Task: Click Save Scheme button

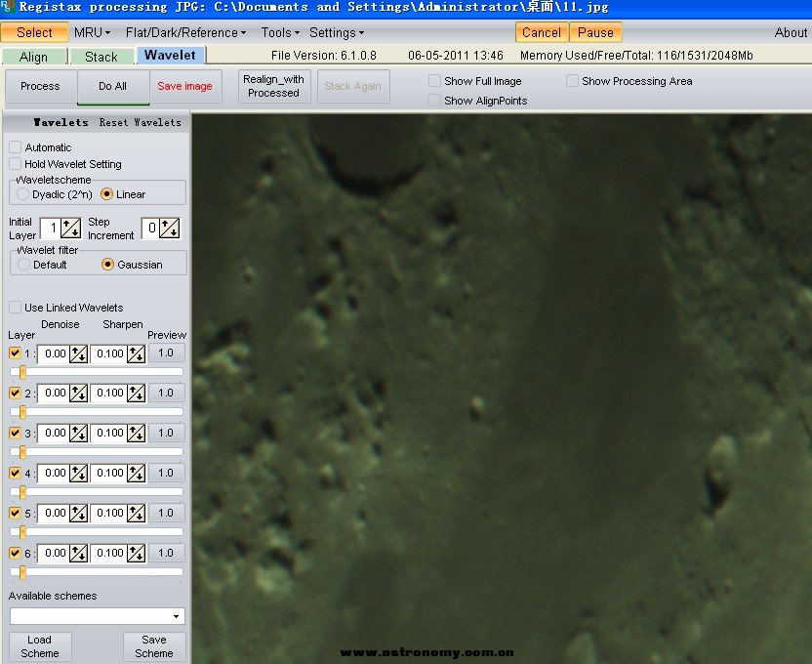Action: coord(154,646)
